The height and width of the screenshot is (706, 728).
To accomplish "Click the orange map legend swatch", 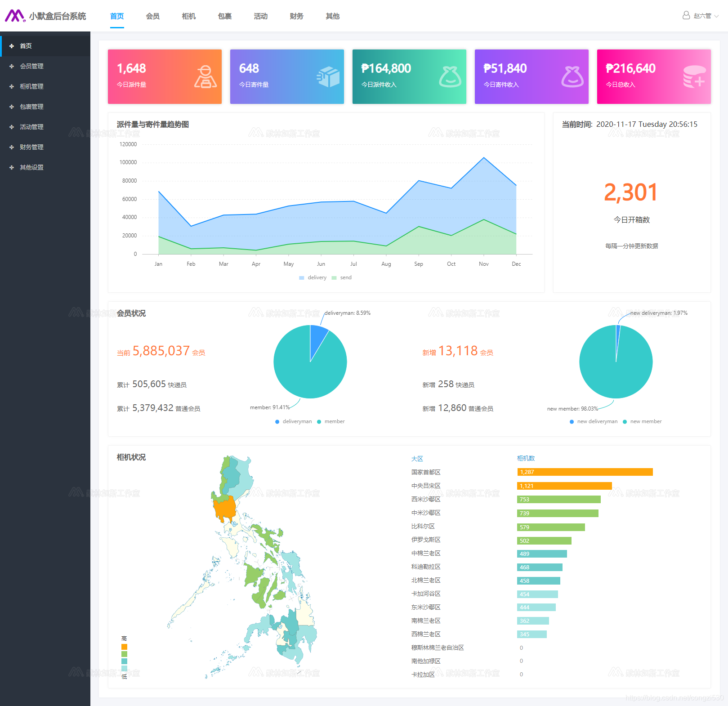I will pyautogui.click(x=124, y=647).
